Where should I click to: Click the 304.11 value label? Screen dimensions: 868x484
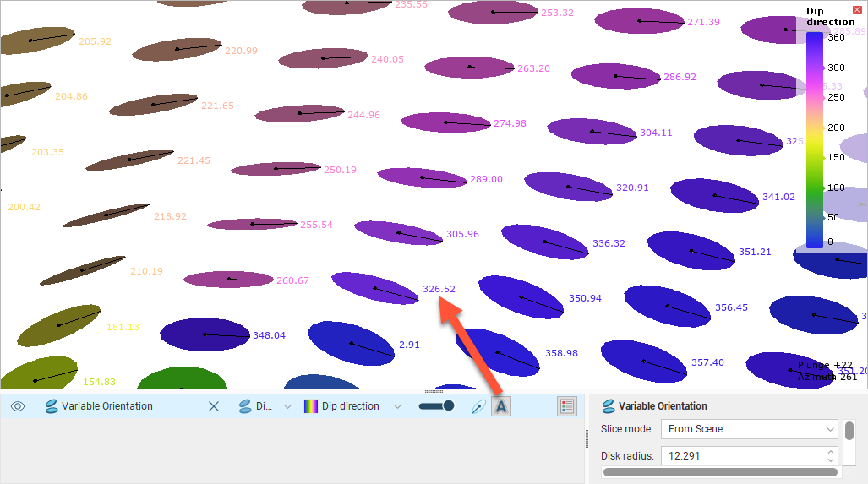tap(656, 133)
